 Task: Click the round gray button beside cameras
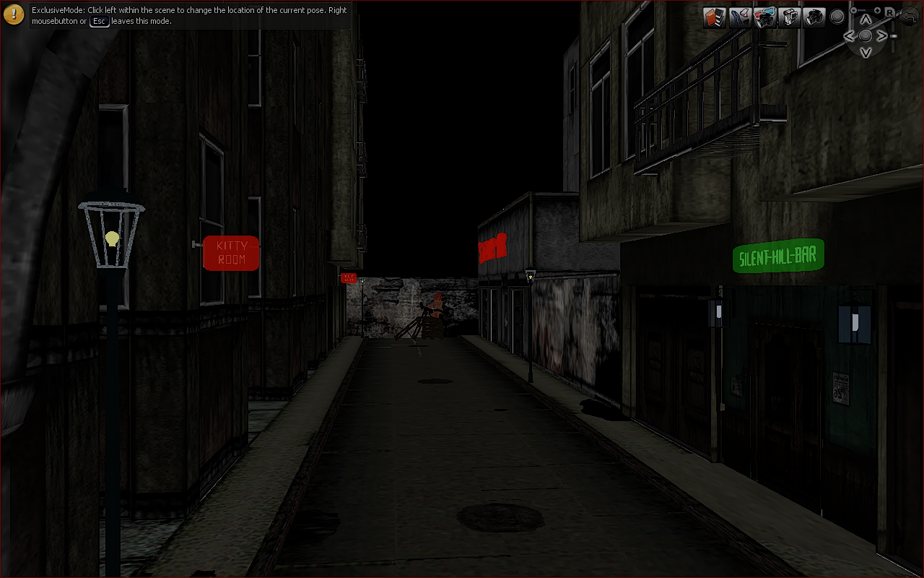(x=837, y=17)
